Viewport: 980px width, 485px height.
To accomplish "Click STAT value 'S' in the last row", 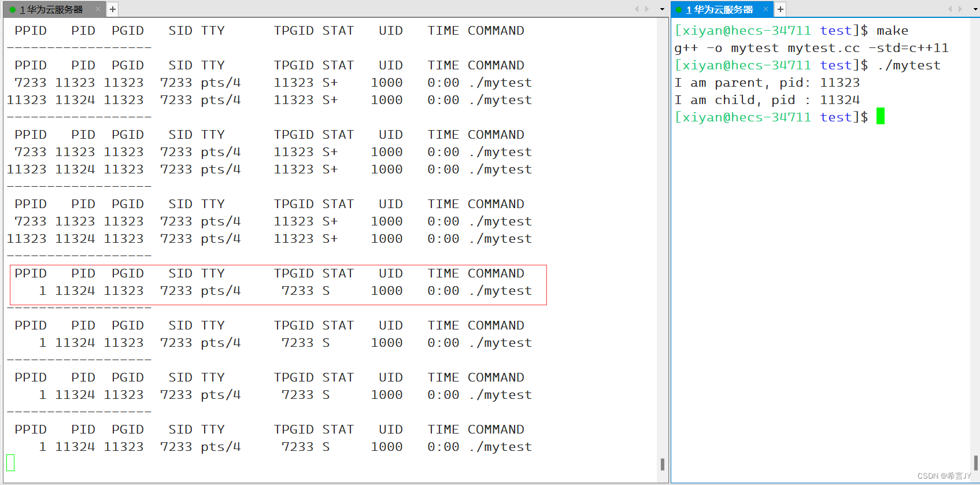I will click(x=326, y=447).
